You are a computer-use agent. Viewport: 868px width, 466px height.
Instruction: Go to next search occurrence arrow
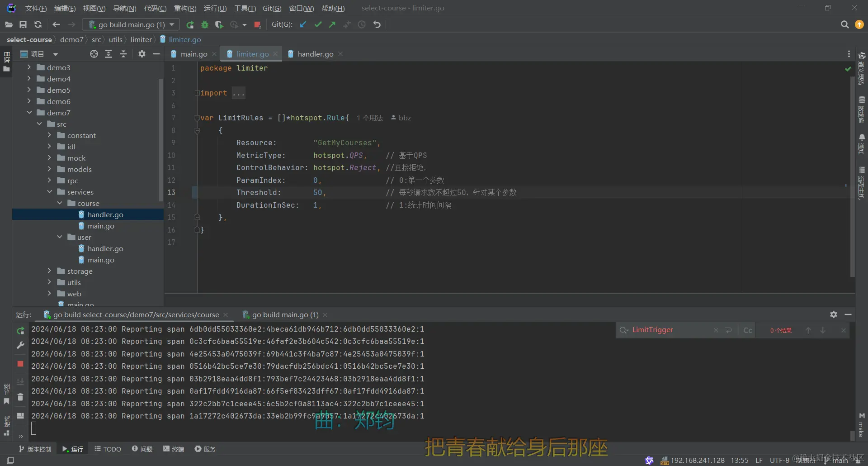click(x=823, y=330)
